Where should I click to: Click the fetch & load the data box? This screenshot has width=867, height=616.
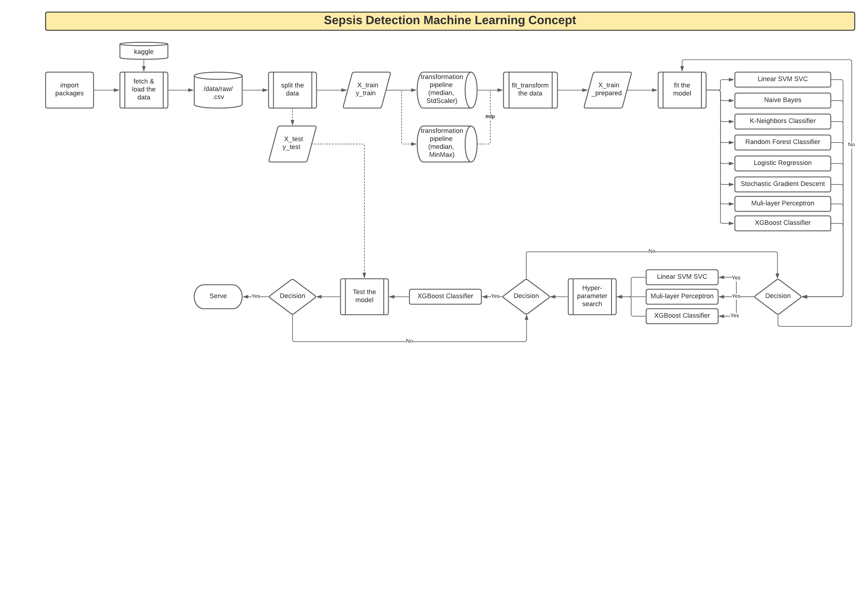coord(144,90)
